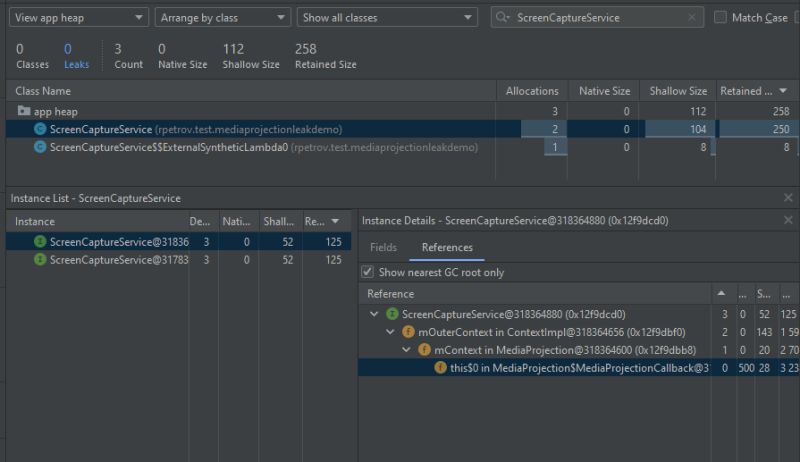Collapse ScreenCaptureService@318364880 reference node
This screenshot has width=800, height=462.
pos(374,314)
